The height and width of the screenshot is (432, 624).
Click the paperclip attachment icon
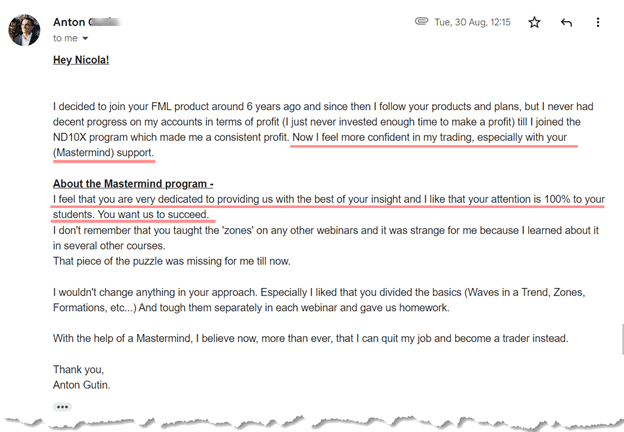[421, 21]
